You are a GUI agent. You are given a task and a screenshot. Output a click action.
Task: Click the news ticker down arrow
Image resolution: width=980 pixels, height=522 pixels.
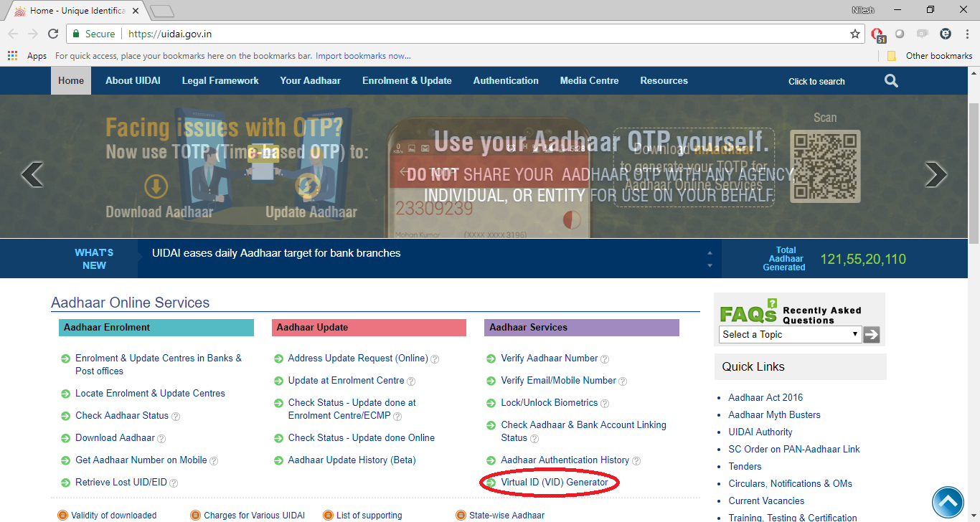point(710,265)
